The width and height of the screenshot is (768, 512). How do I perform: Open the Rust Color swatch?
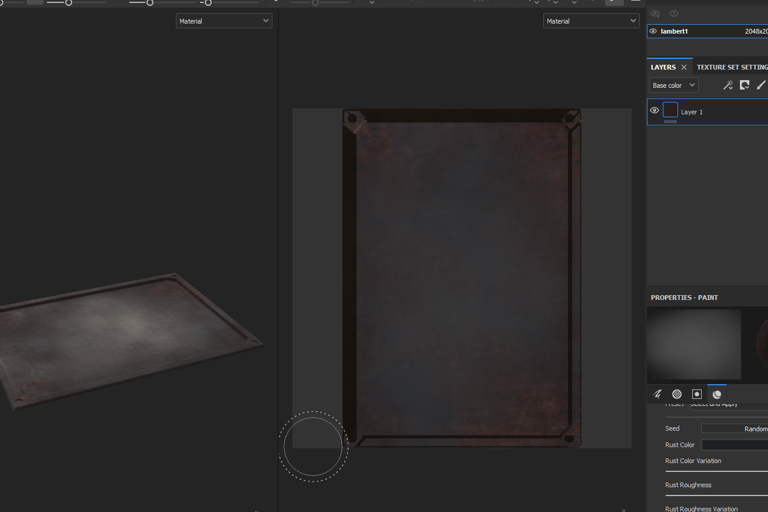pos(735,445)
